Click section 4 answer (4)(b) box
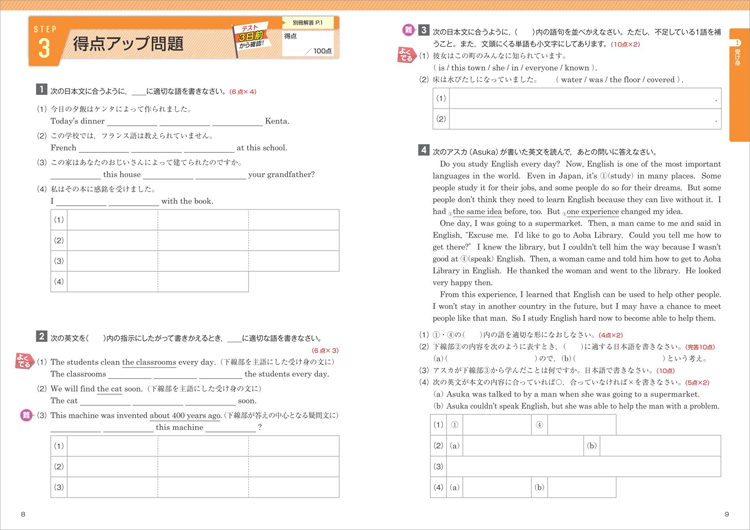750x530 pixels. tap(582, 487)
